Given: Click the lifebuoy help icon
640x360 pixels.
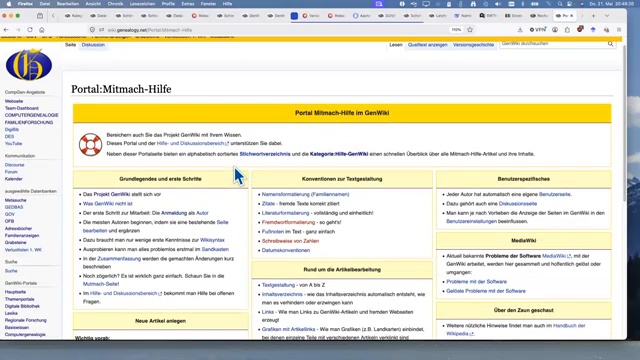Looking at the screenshot, I should pyautogui.click(x=90, y=144).
